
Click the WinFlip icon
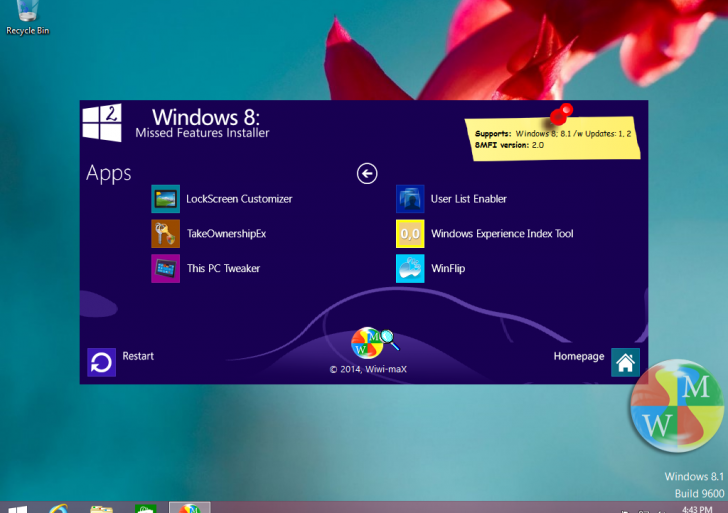(410, 269)
